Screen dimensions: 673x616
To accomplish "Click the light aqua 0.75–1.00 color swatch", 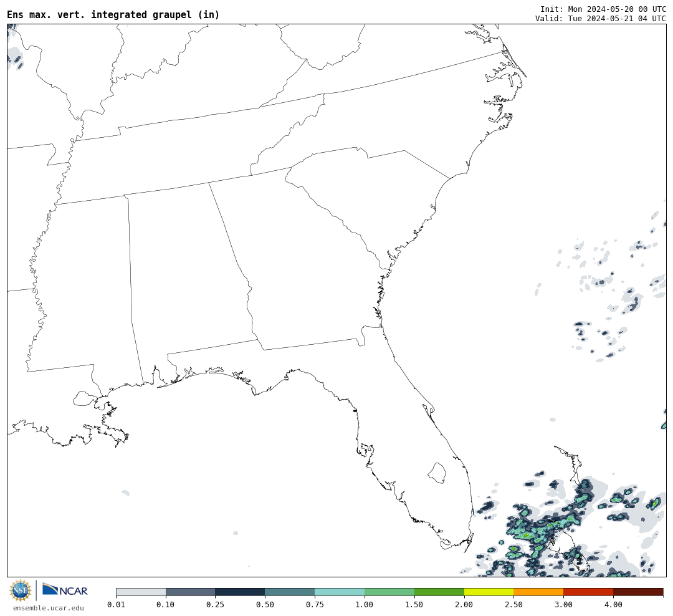I will coord(340,592).
